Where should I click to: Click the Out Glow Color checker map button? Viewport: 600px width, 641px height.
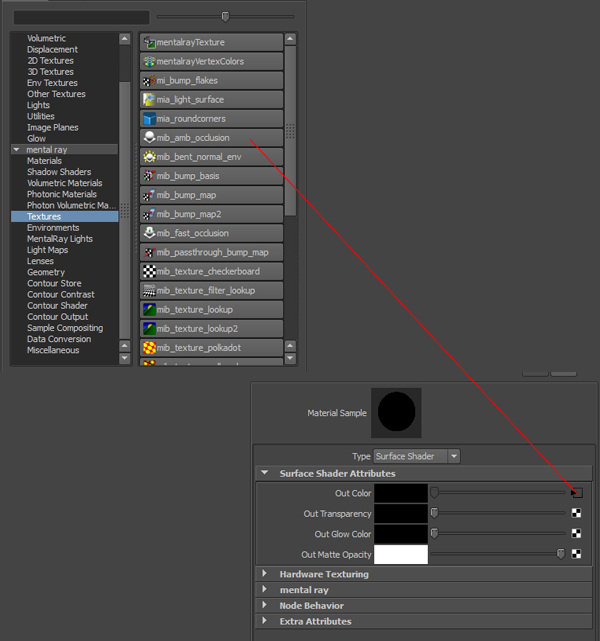point(576,533)
